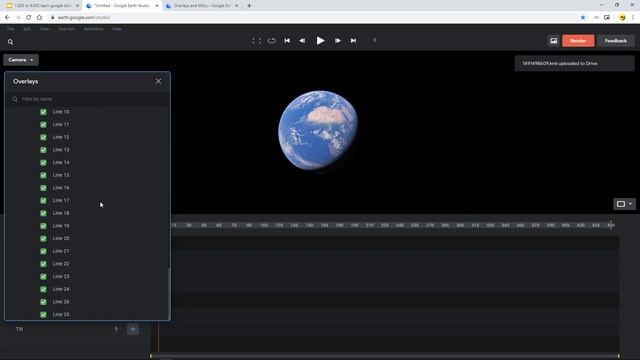Screen dimensions: 640x360
Task: Jump to the first frame
Action: 287,41
